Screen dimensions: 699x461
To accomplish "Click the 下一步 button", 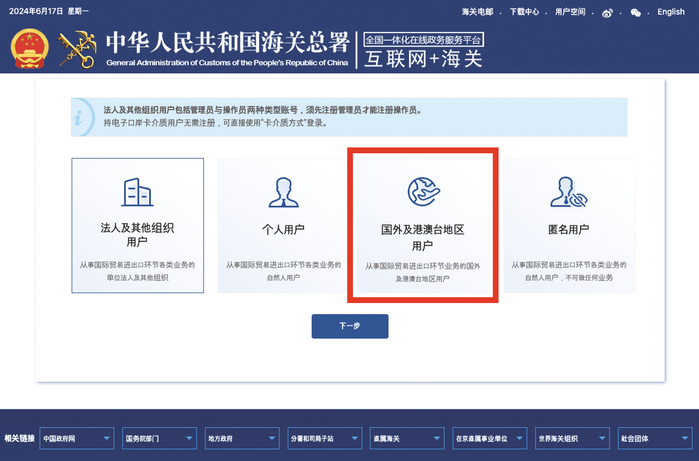I will click(350, 326).
